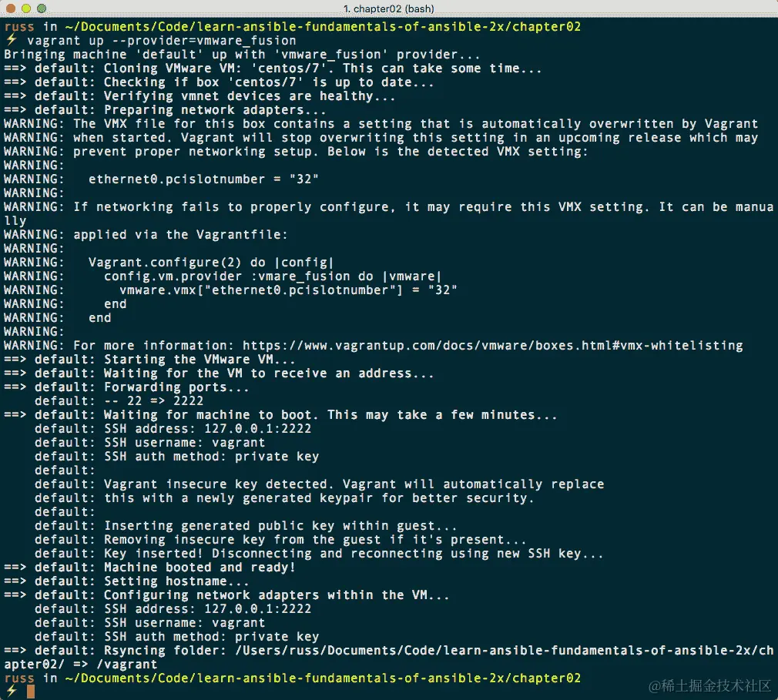
Task: Click the 'Checking if box 'centos/7'' line
Action: pyautogui.click(x=219, y=82)
